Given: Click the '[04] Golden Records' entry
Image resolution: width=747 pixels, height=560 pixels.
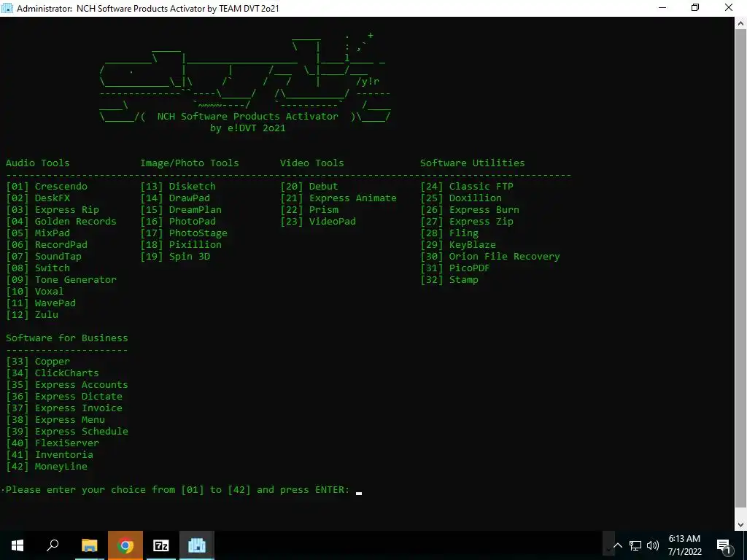Looking at the screenshot, I should click(61, 222).
